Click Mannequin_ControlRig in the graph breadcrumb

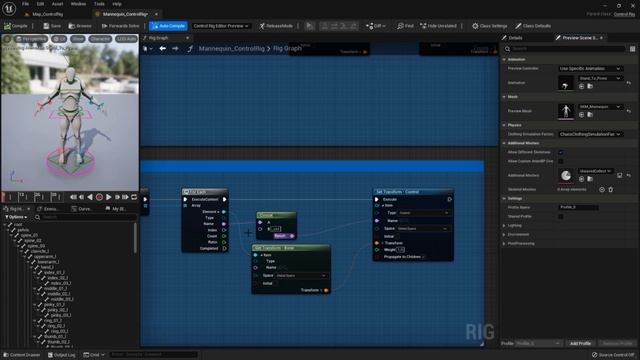(231, 49)
